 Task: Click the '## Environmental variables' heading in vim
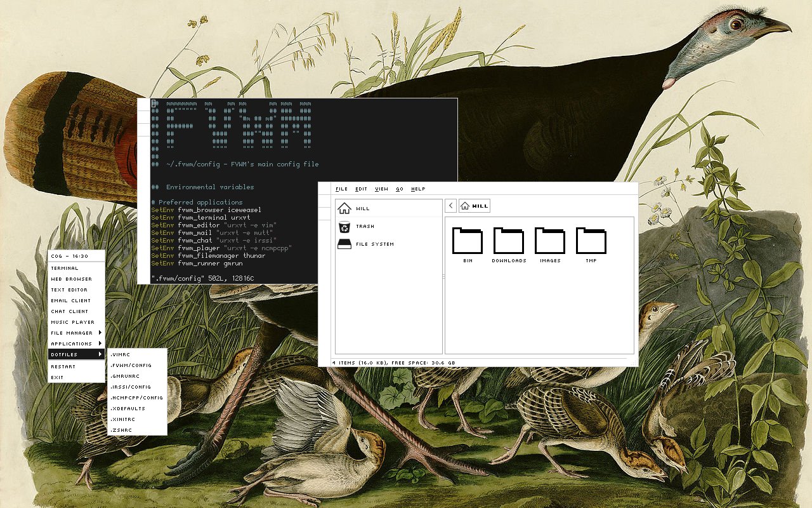202,187
